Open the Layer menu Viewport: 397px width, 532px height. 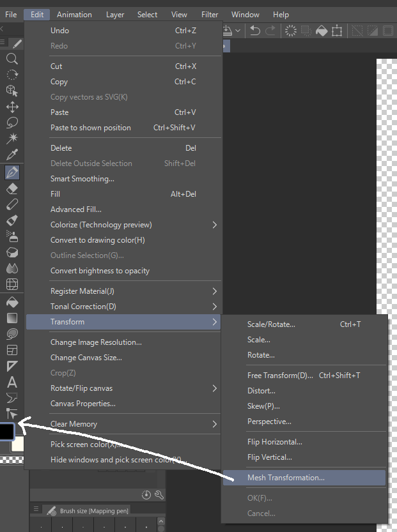115,15
